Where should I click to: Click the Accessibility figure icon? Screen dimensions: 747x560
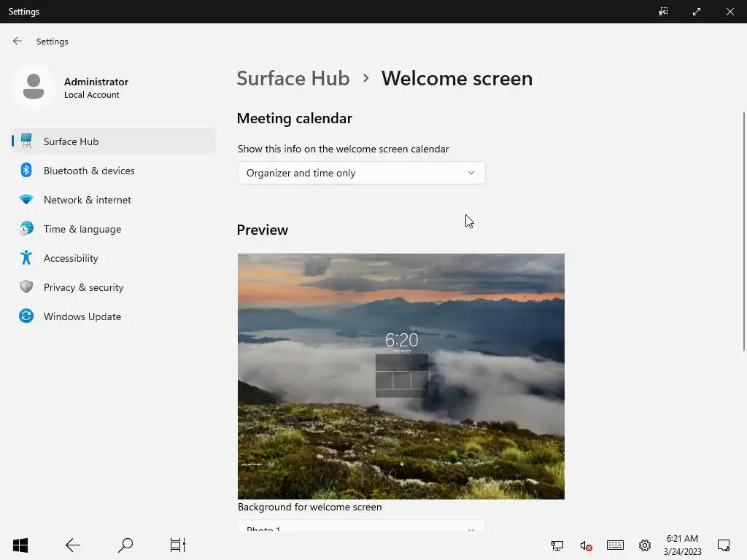click(x=26, y=257)
